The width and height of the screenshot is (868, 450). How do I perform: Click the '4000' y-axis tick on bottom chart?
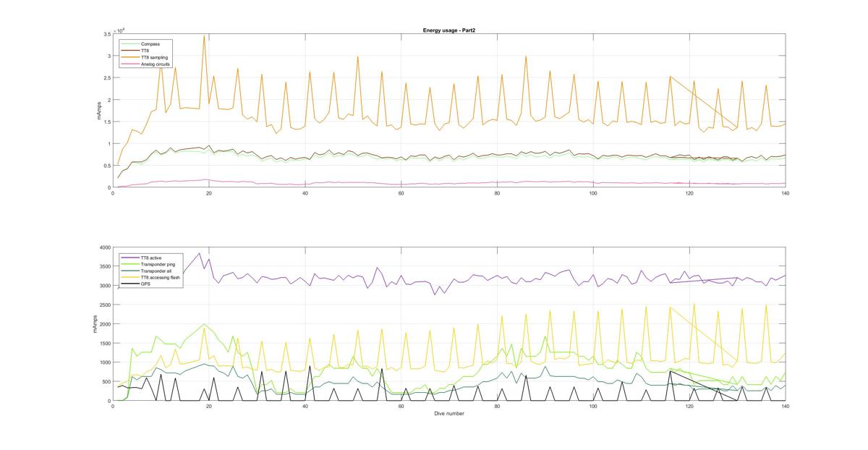coord(104,248)
